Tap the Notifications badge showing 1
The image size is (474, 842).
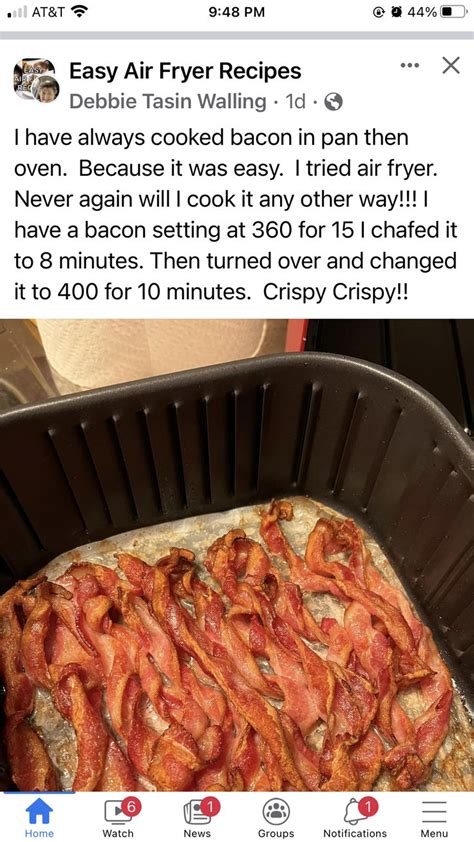pos(367,806)
